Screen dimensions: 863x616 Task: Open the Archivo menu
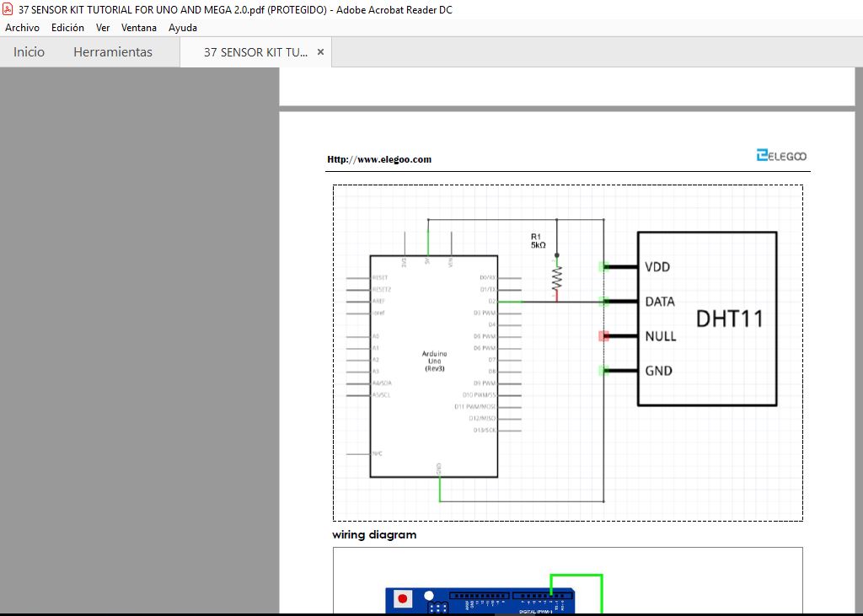coord(22,28)
